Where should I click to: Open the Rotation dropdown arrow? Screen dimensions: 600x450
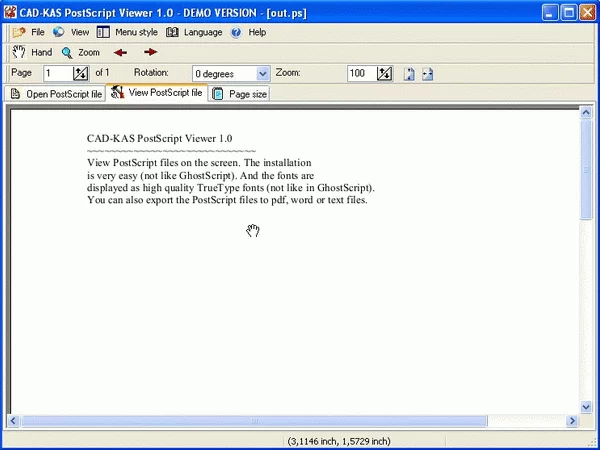tap(262, 73)
